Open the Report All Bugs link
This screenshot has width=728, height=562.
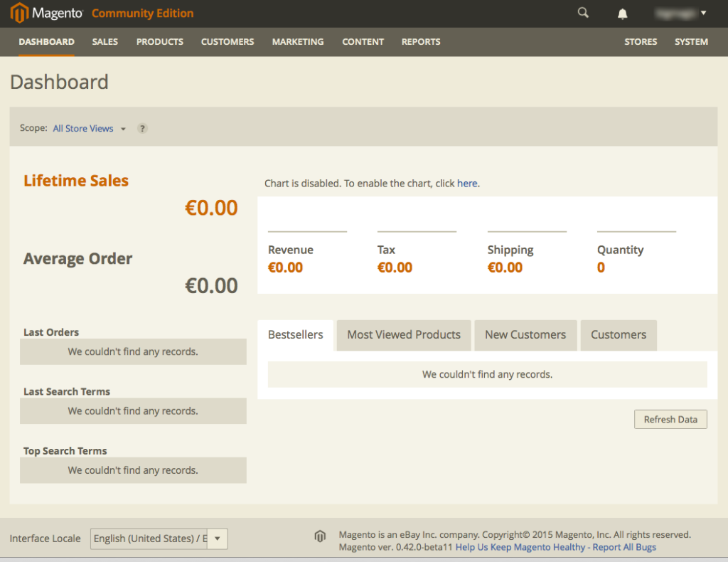pyautogui.click(x=624, y=547)
